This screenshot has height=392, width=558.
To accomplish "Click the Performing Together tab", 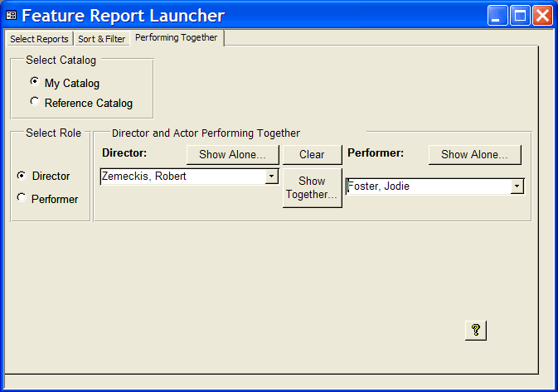I will (176, 38).
